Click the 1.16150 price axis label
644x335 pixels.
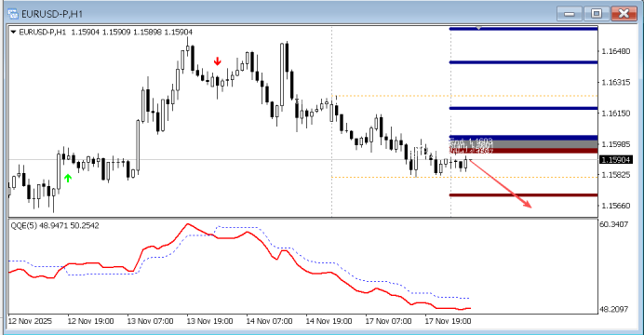pos(616,114)
